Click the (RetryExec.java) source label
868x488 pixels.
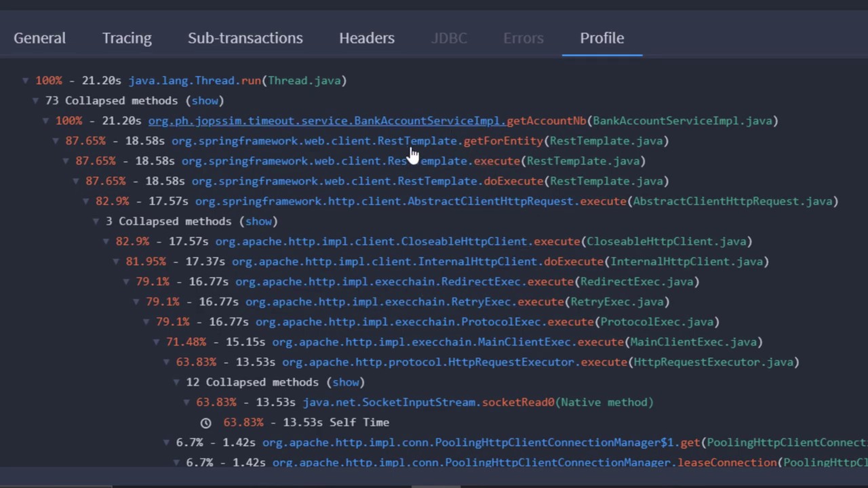tap(616, 302)
